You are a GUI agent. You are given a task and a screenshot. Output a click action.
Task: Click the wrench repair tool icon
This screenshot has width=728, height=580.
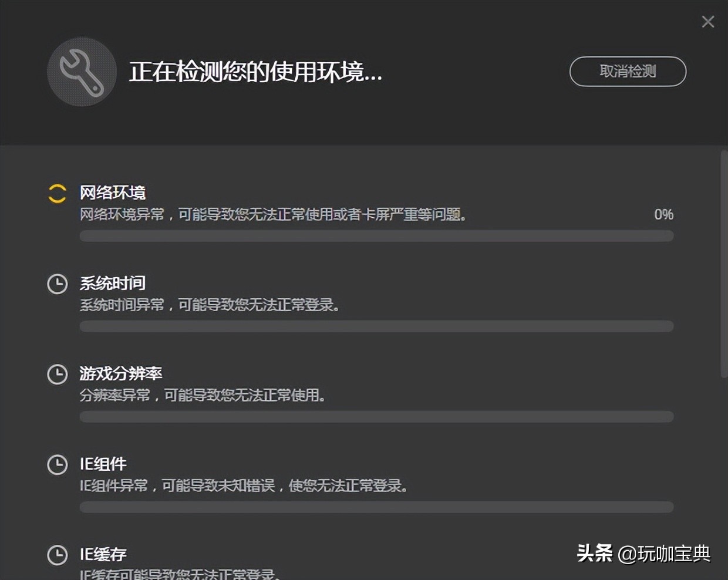coord(82,72)
